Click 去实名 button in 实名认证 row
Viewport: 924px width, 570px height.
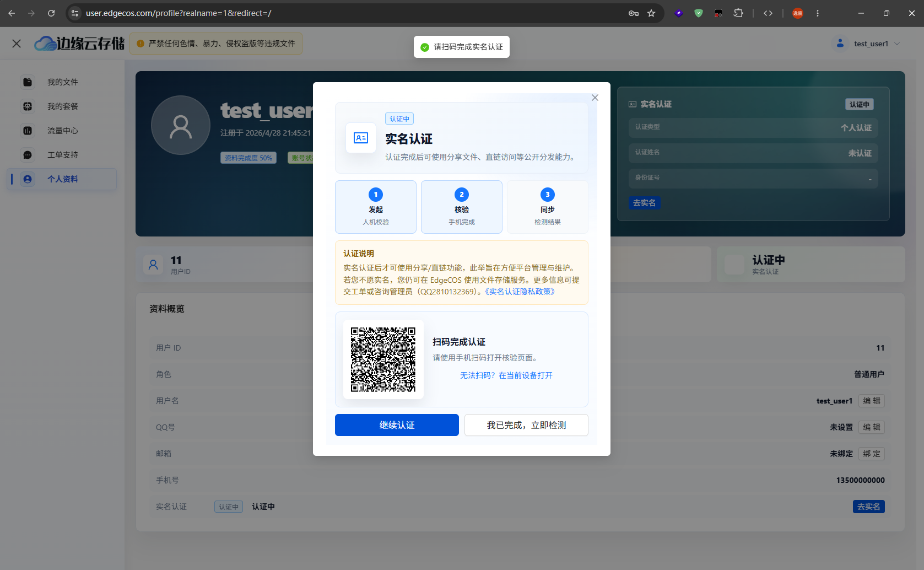[869, 507]
